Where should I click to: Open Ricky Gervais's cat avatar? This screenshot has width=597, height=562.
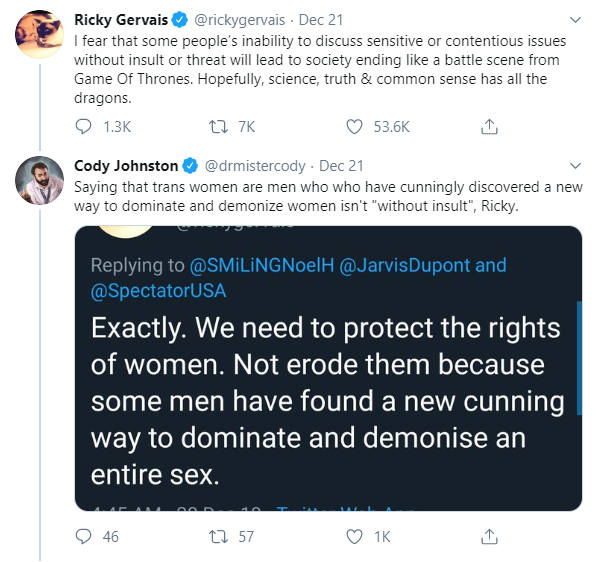pos(39,34)
